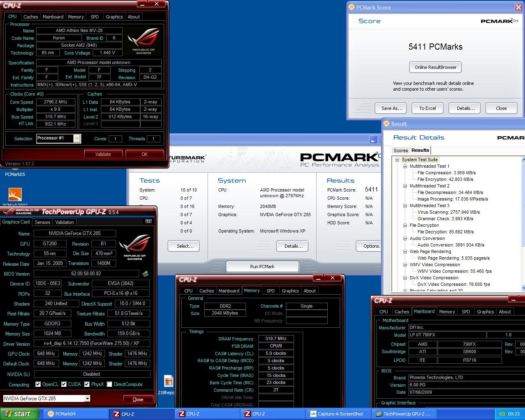Uncheck CUDA computing checkbox
Screen dimensions: 525x420
tap(64, 384)
